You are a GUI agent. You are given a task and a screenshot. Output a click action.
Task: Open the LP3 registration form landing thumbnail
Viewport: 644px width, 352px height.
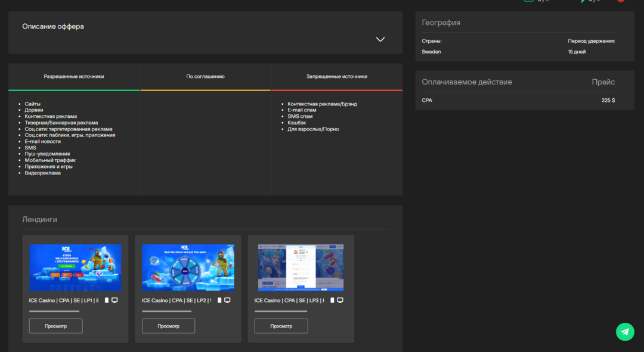(301, 267)
